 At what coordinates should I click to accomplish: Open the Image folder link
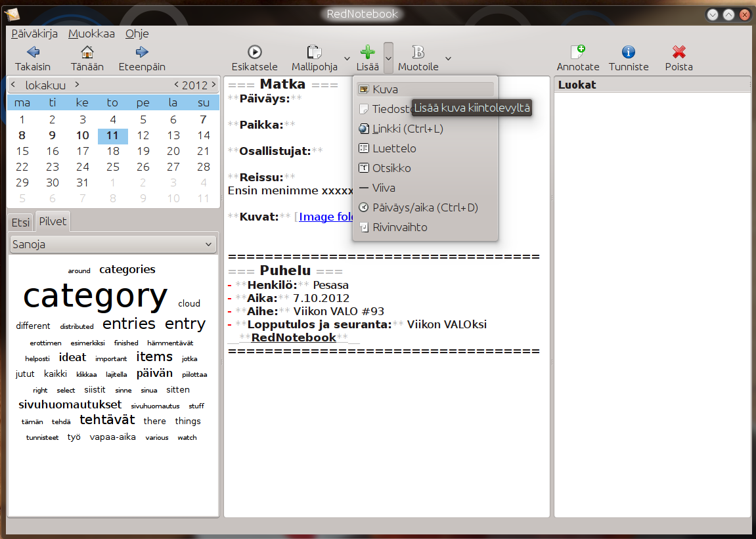pos(326,217)
